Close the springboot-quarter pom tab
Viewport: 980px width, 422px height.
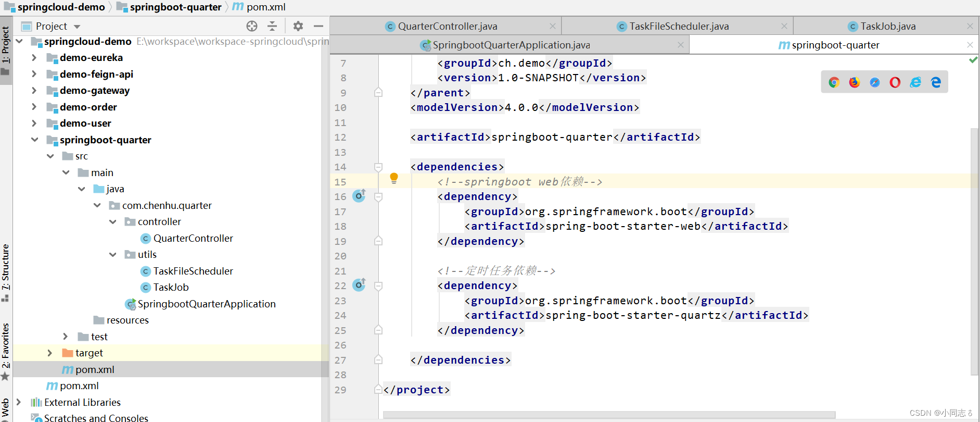pos(970,45)
